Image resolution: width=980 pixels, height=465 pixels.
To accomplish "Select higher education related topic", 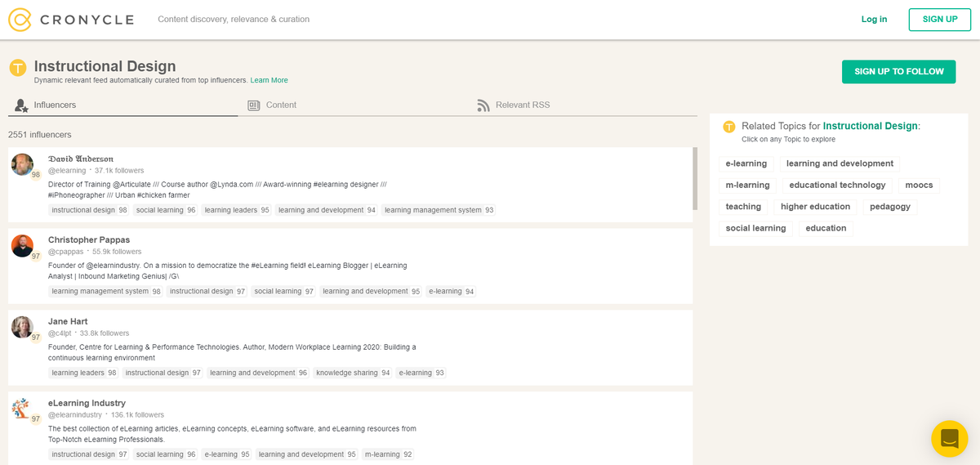I will tap(815, 207).
